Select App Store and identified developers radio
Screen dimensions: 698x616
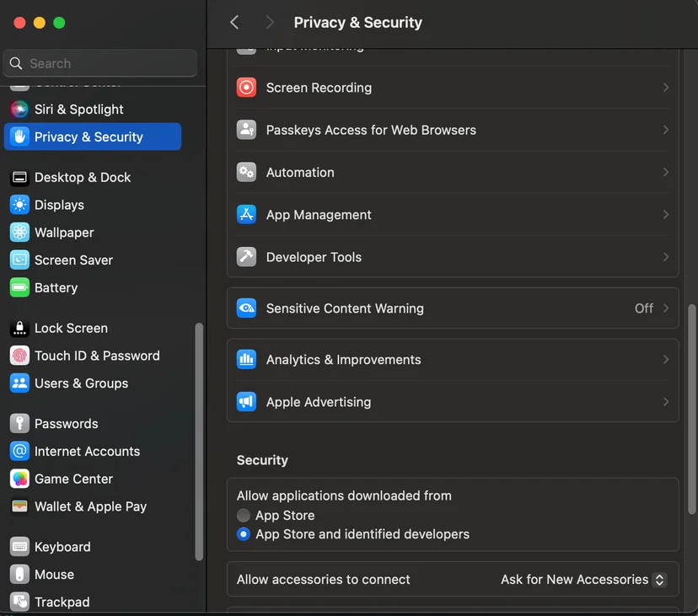click(x=244, y=534)
